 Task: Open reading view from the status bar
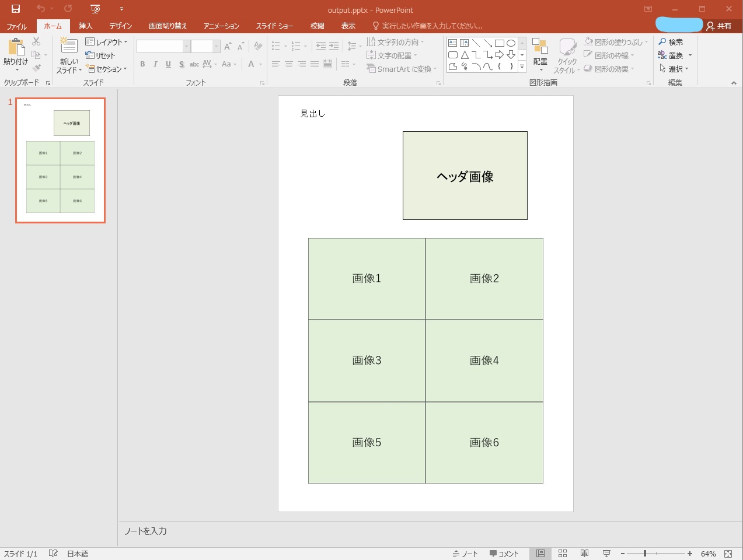pyautogui.click(x=584, y=553)
